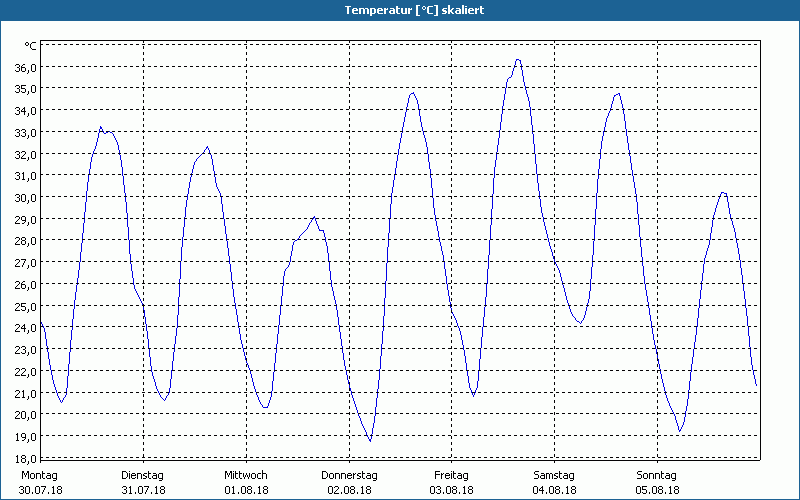Click the 30.07.18 date label
Screen dimensions: 800x500
click(x=40, y=490)
